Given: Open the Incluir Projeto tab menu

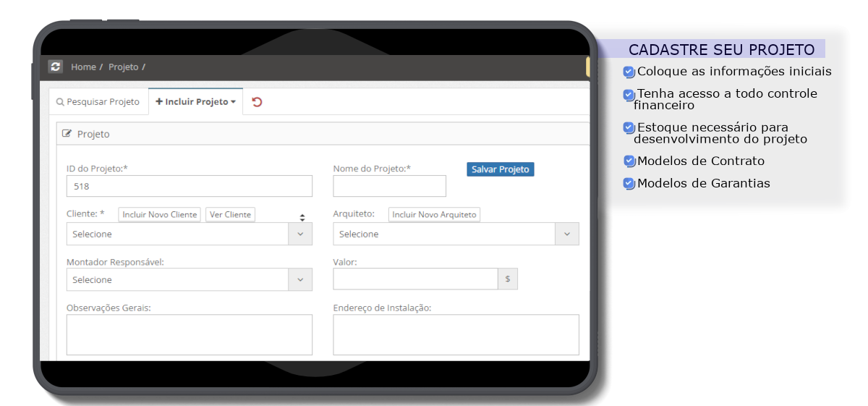Looking at the screenshot, I should coord(195,102).
